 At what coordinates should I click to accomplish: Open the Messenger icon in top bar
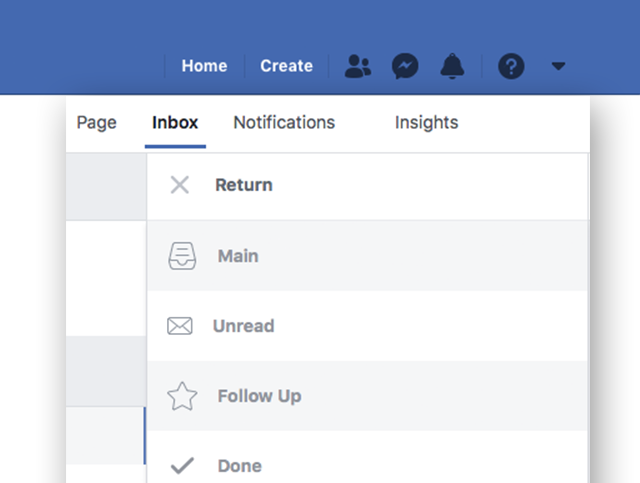click(405, 66)
